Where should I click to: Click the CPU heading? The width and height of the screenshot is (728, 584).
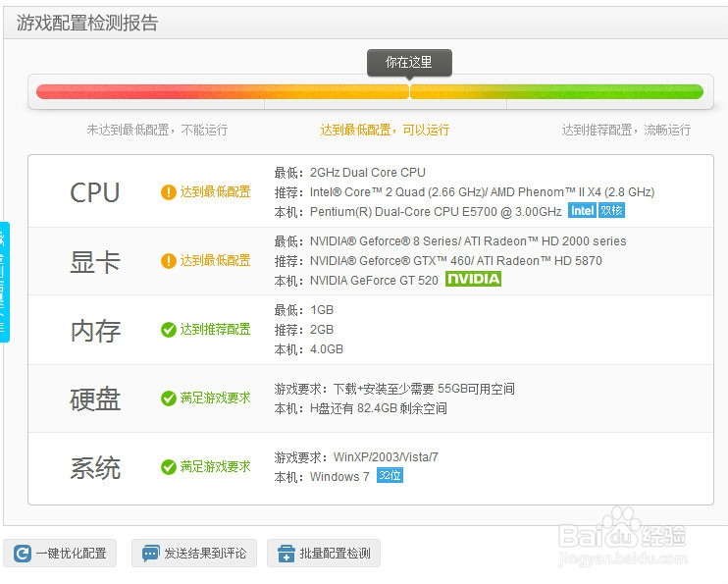pyautogui.click(x=95, y=192)
